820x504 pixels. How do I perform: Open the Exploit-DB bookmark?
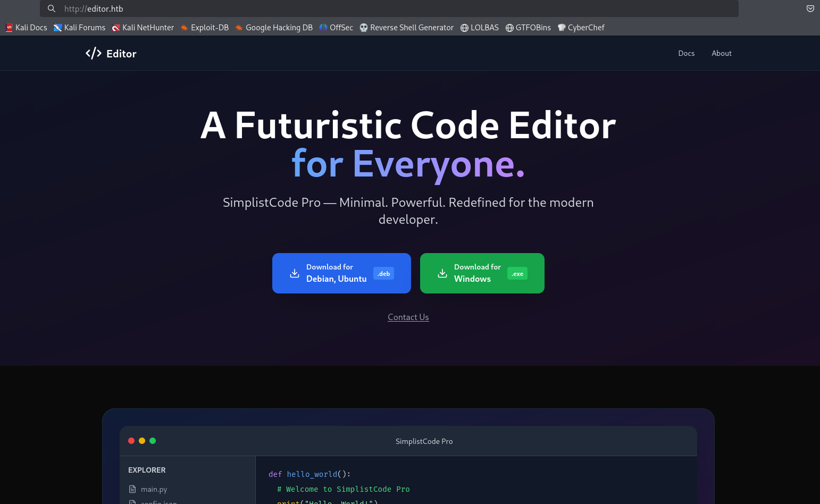click(x=205, y=28)
